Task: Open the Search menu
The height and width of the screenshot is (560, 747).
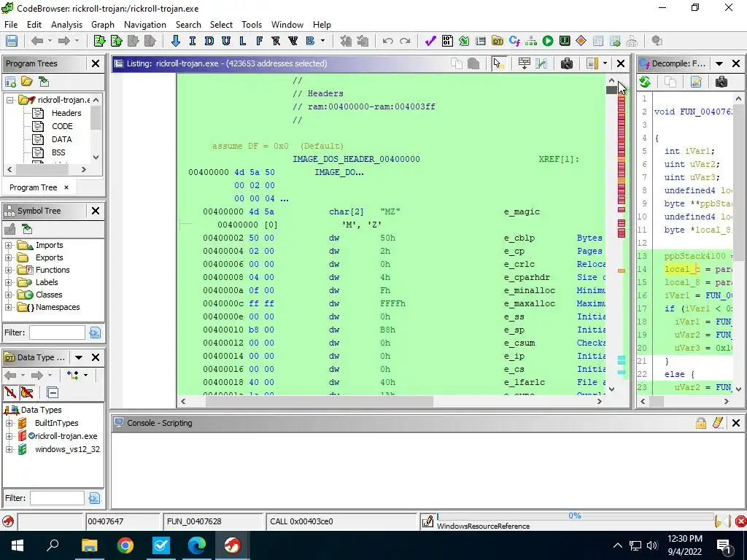Action: pyautogui.click(x=188, y=25)
